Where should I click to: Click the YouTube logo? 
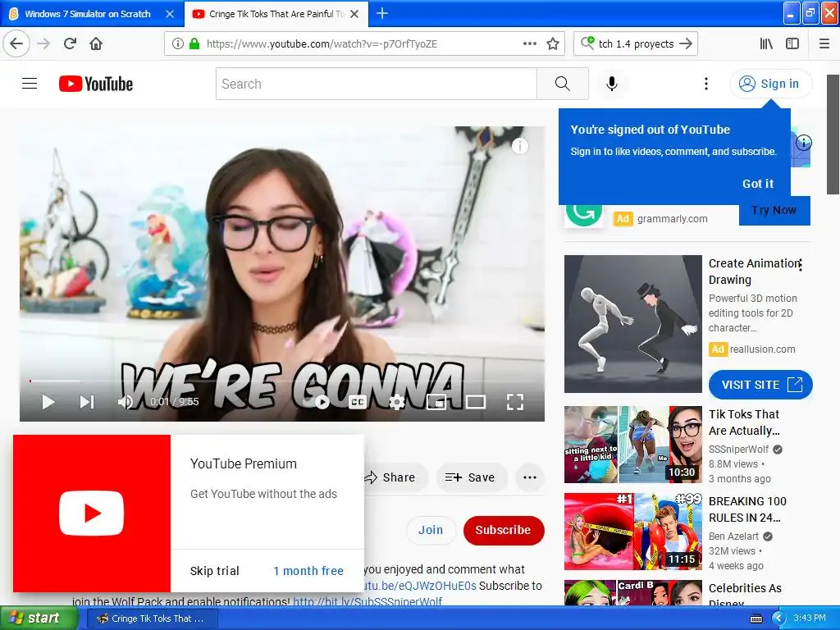click(96, 84)
